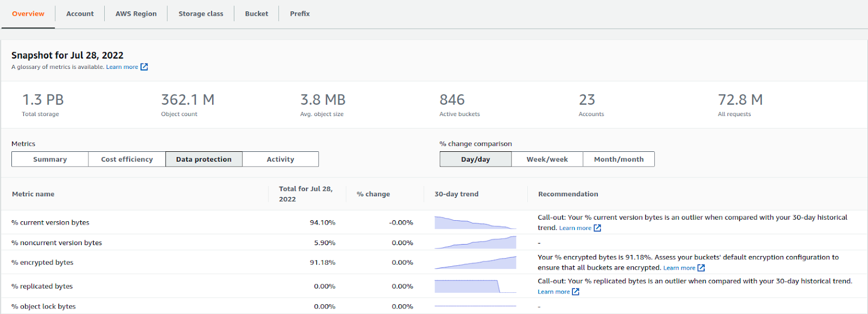Click the Metric name column header
The image size is (868, 314).
coord(33,194)
